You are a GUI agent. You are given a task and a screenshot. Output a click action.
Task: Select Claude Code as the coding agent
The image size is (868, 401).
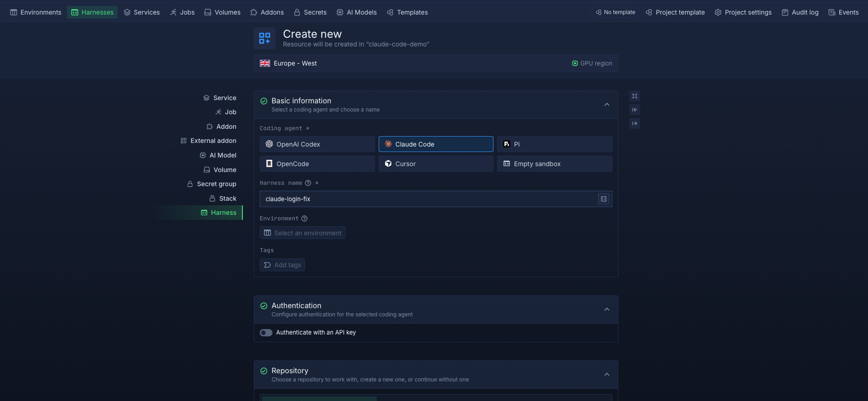[x=436, y=144]
